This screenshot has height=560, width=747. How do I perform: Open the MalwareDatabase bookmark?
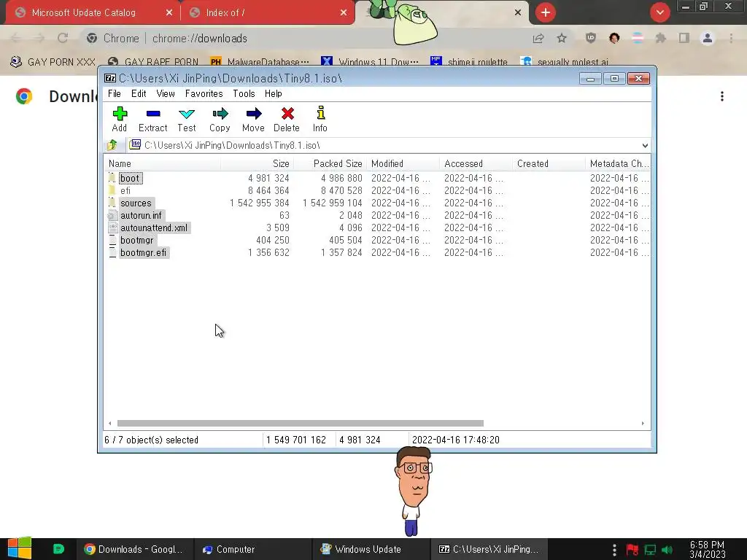click(260, 62)
